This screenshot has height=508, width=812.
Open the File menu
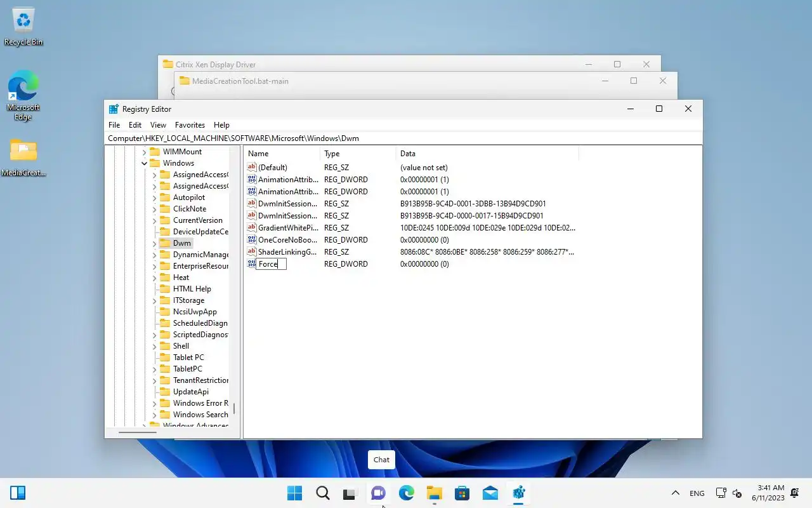(114, 125)
